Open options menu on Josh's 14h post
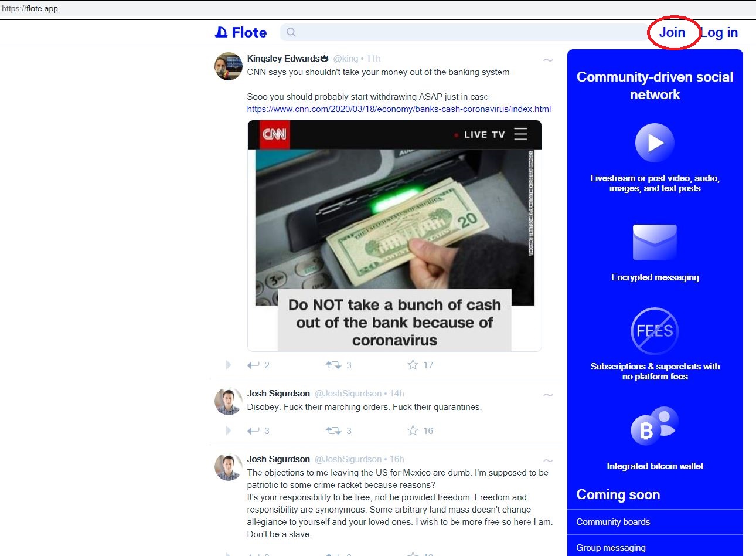756x556 pixels. [548, 395]
